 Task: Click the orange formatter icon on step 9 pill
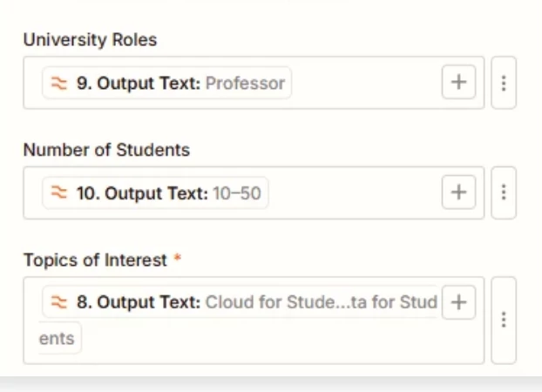[x=59, y=84]
